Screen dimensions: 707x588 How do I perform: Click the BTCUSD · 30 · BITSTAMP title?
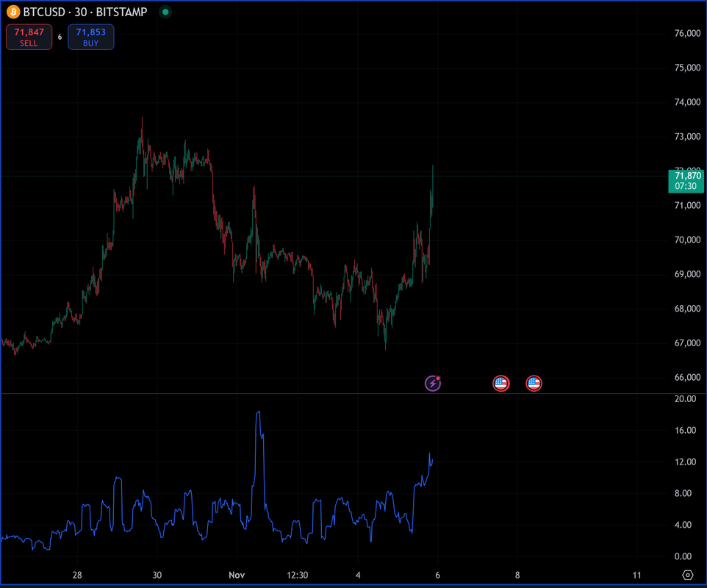pos(85,12)
